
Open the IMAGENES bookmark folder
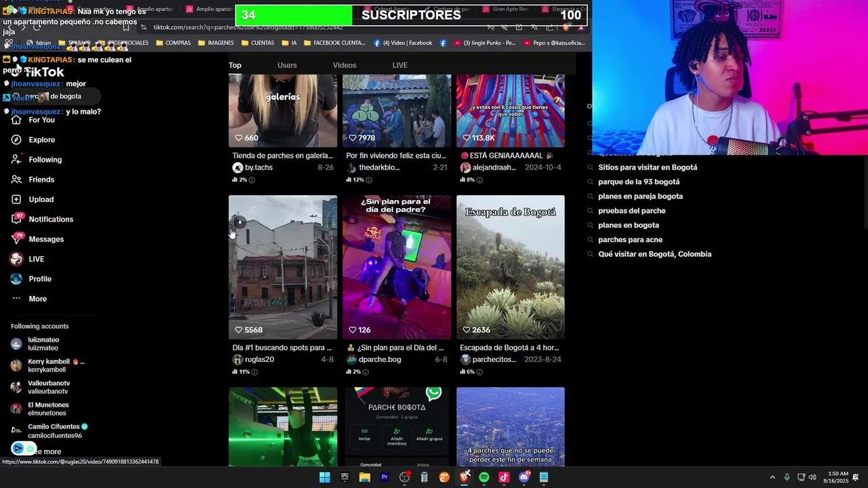pyautogui.click(x=216, y=43)
